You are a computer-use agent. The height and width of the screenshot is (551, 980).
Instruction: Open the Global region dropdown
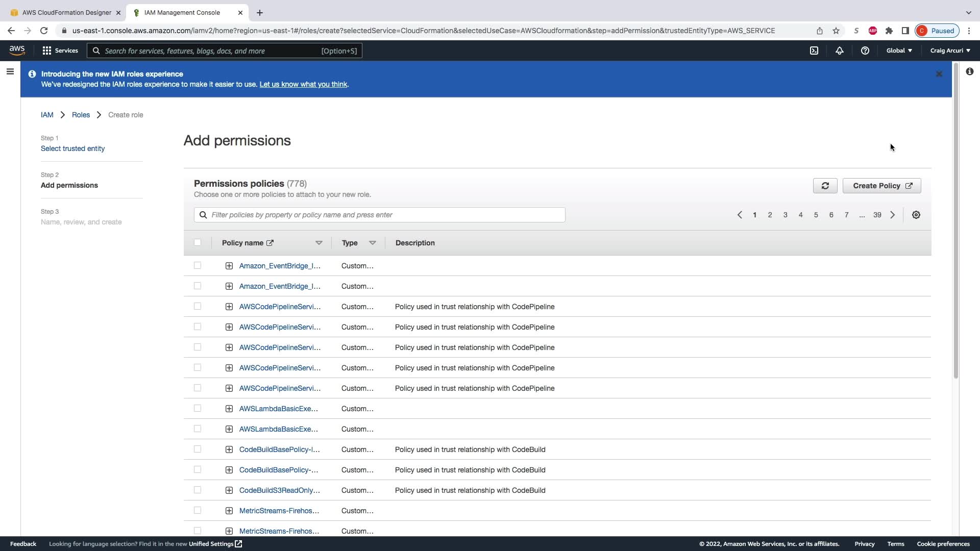[899, 51]
